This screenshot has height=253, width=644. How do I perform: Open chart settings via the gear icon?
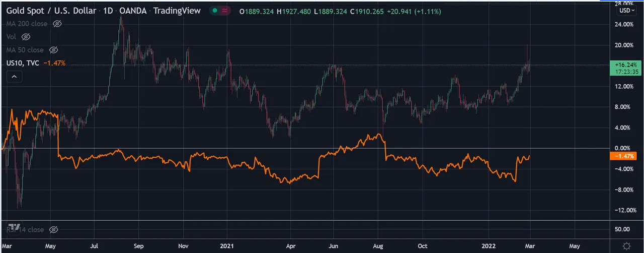626,246
